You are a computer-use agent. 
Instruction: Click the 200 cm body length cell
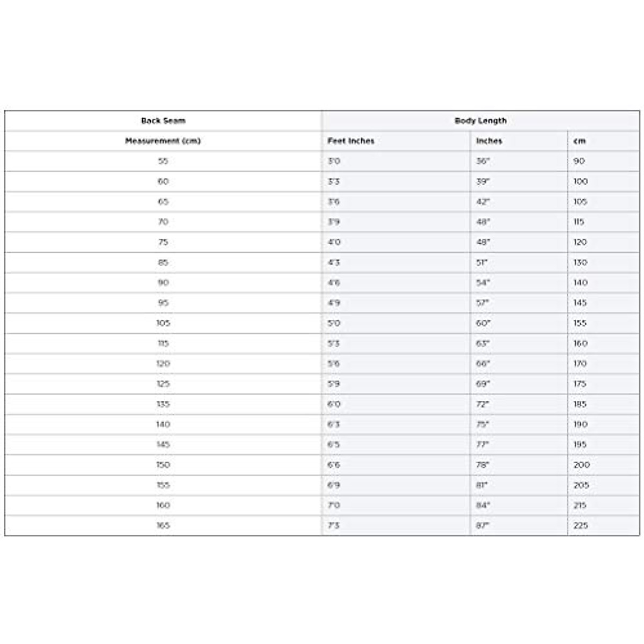coord(581,465)
